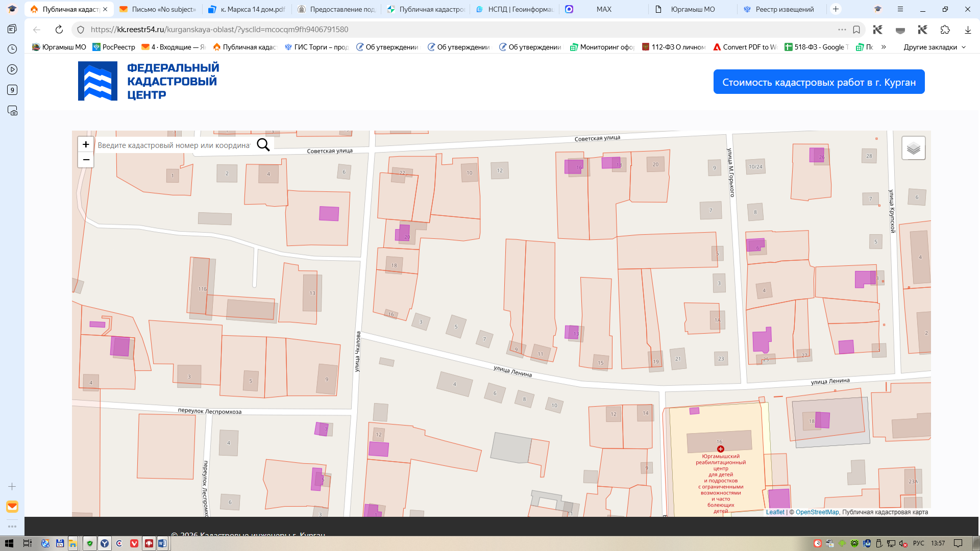Zoom out on the cadastral map
Screen dimensions: 980x551
point(86,160)
